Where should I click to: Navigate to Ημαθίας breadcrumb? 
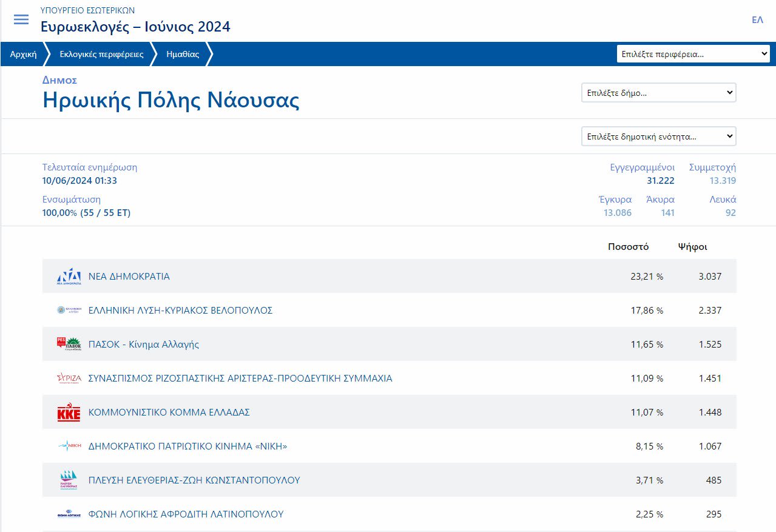183,54
